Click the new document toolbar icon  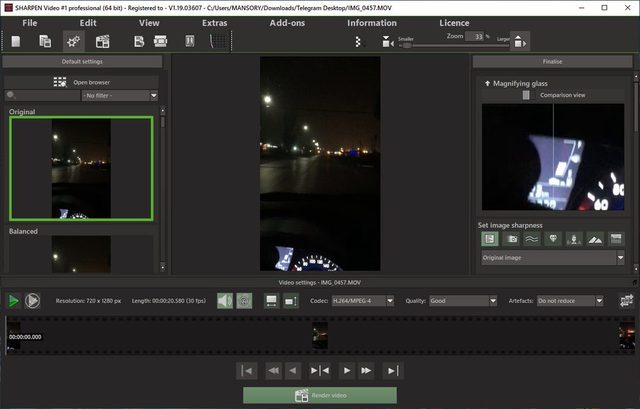pos(16,41)
